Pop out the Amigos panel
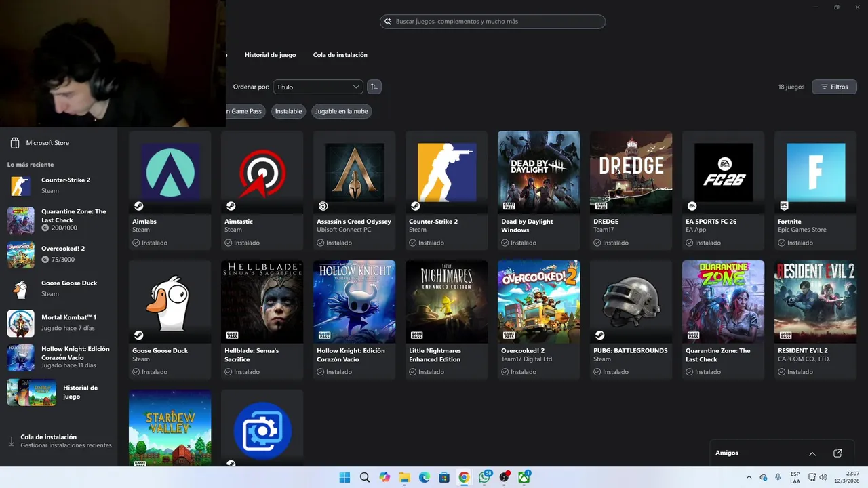Screen dimensions: 868x488 [x=837, y=453]
